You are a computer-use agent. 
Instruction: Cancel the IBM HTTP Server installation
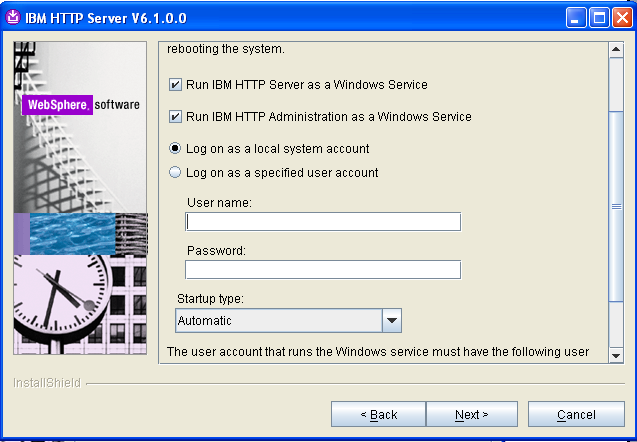pos(576,414)
